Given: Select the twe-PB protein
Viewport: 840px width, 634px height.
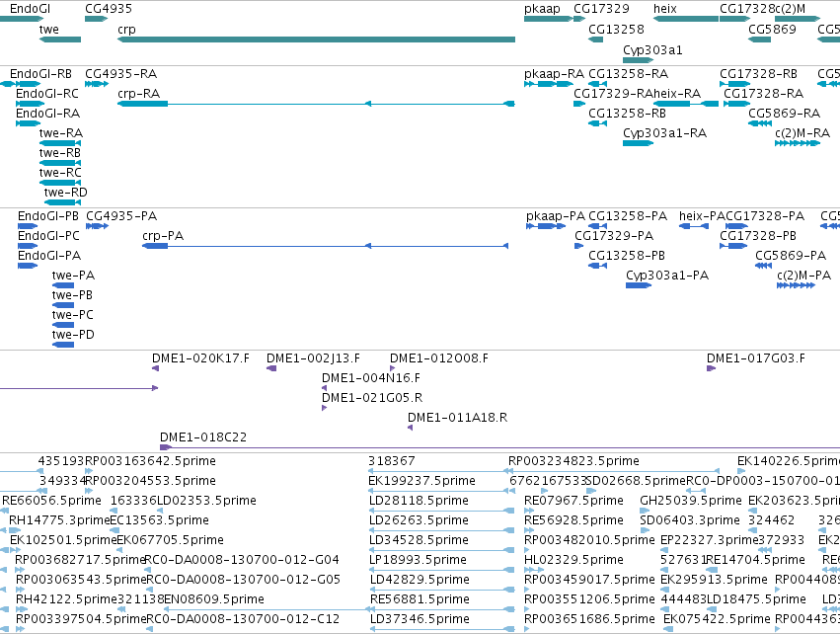Looking at the screenshot, I should [x=62, y=305].
